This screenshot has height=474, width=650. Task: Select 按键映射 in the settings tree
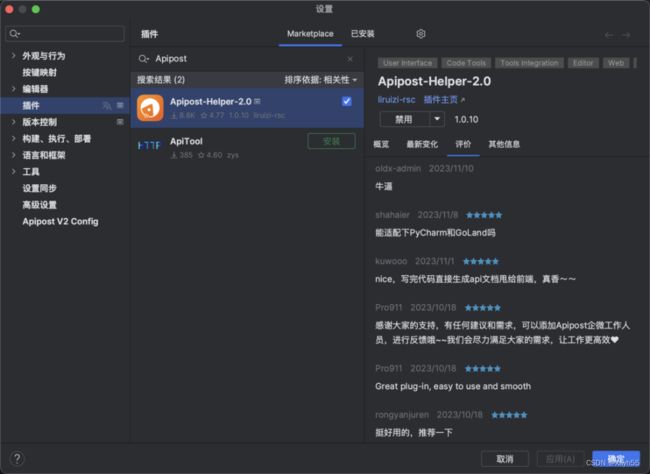(x=39, y=72)
